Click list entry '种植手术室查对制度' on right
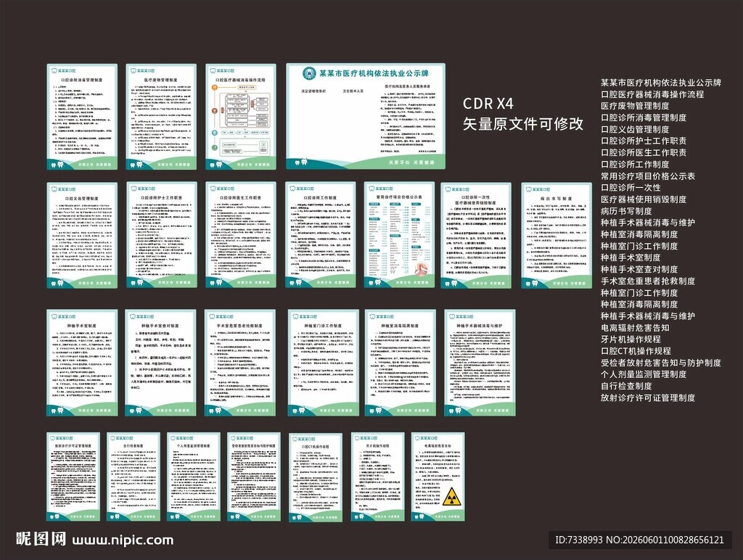The height and width of the screenshot is (560, 743). [639, 269]
